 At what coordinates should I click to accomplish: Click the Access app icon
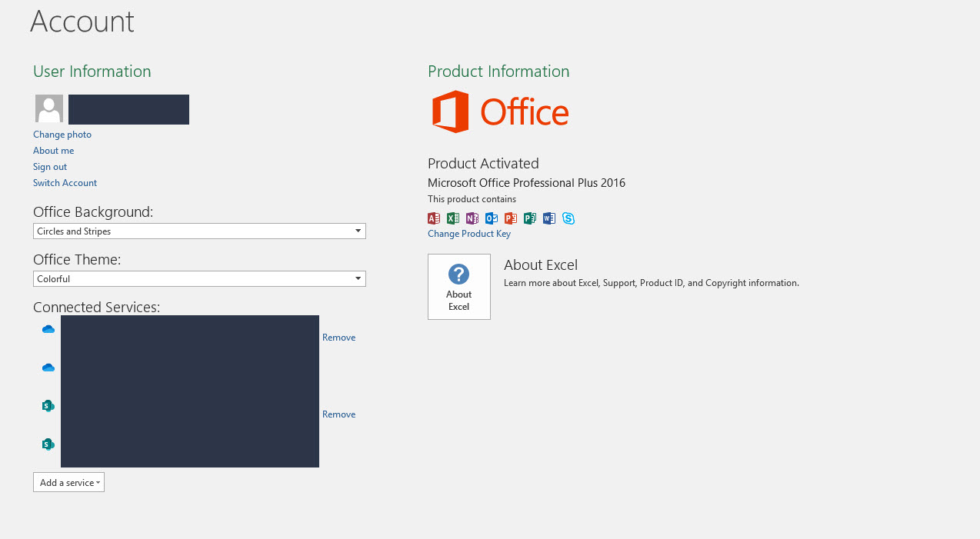click(434, 218)
